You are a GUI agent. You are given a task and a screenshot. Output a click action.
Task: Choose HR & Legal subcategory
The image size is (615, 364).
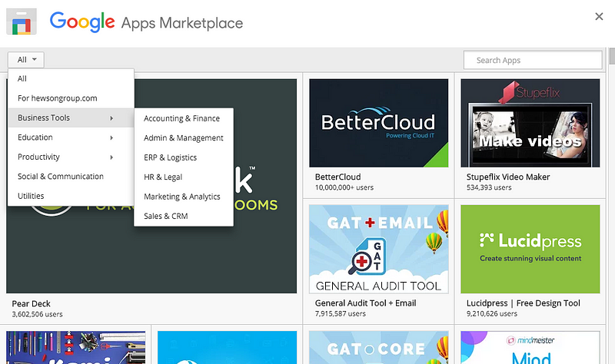pyautogui.click(x=184, y=177)
